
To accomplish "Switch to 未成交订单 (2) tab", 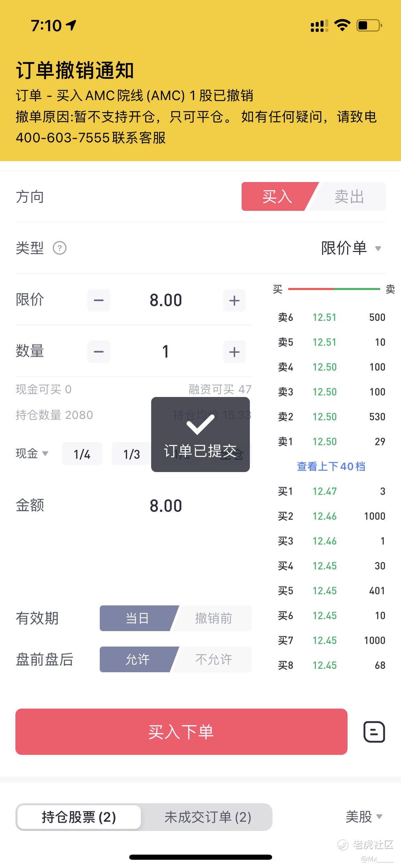I will pos(208,817).
